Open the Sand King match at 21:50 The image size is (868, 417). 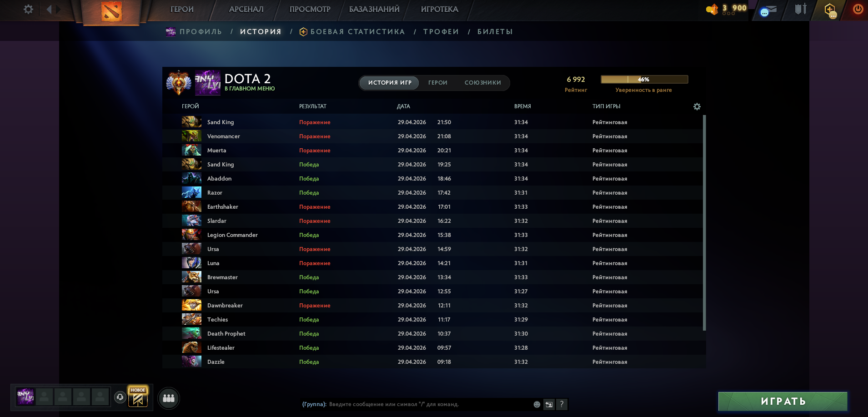pyautogui.click(x=432, y=122)
